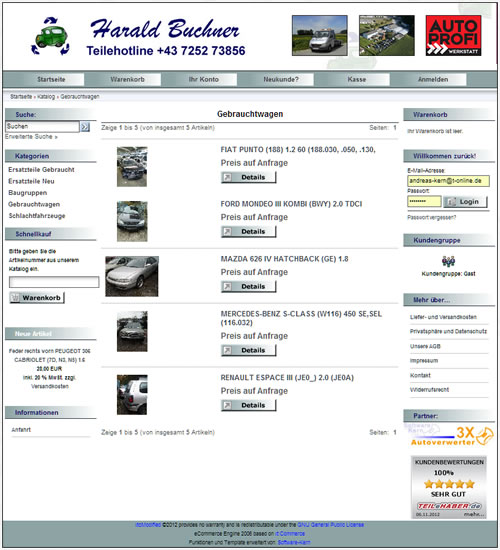The width and height of the screenshot is (500, 550).
Task: Click Details for the Fiat Punto
Action: [248, 177]
